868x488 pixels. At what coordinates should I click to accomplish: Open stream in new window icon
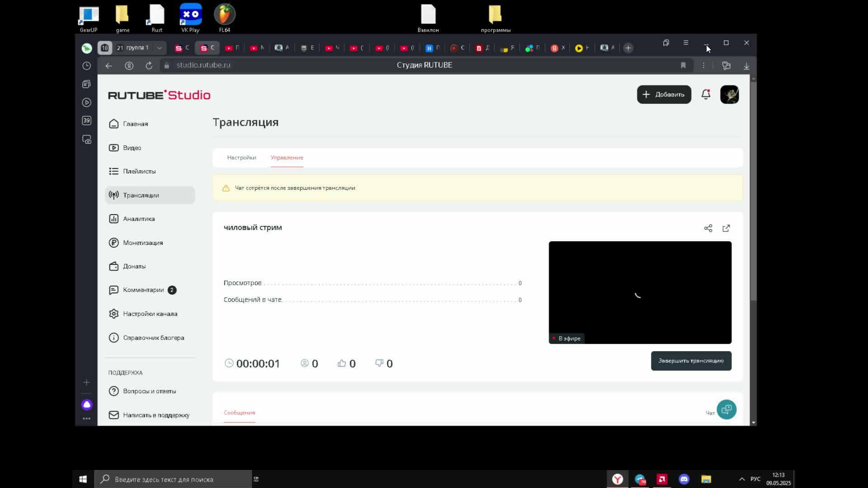(x=726, y=228)
